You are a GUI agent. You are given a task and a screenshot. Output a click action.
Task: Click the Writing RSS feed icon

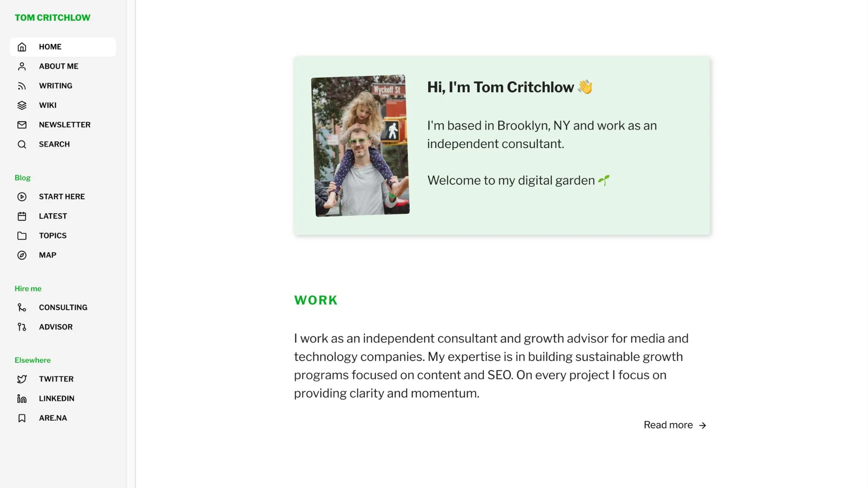coord(22,86)
